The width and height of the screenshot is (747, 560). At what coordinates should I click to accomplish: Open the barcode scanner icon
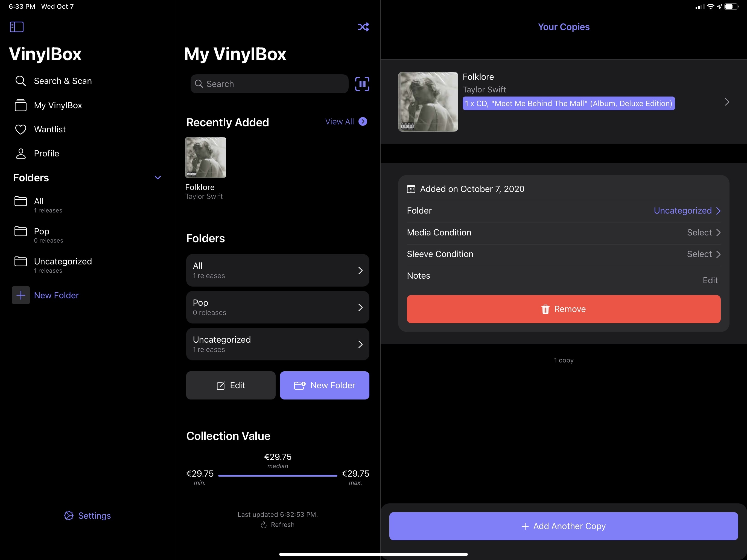(x=362, y=84)
